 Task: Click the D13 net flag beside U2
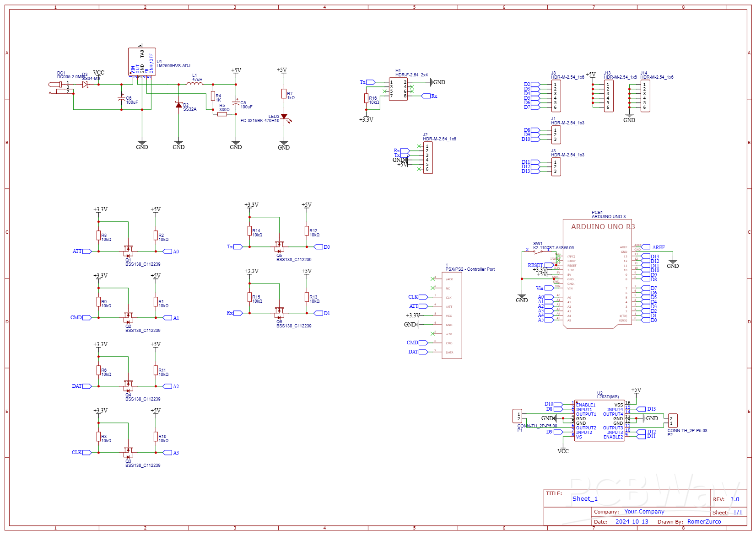[646, 409]
